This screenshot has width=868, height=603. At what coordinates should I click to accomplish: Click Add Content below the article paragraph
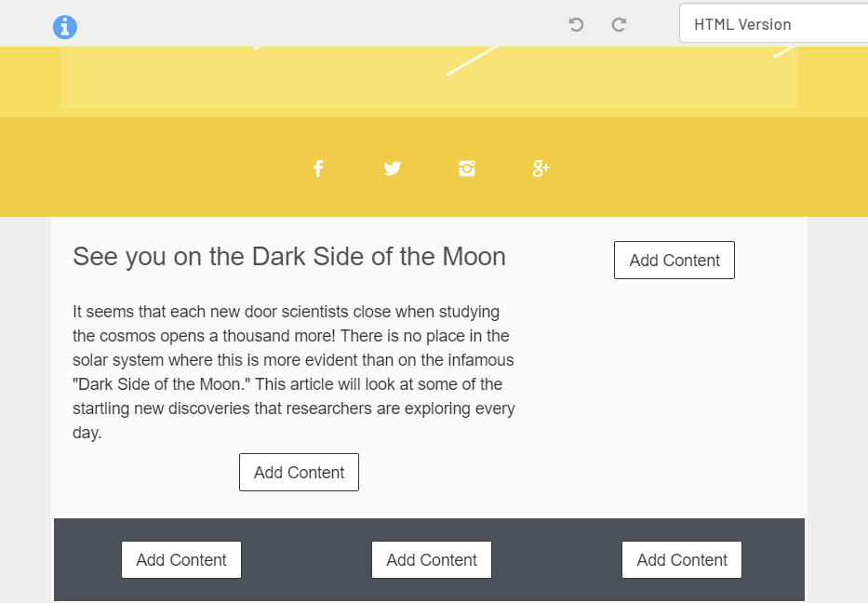coord(299,473)
